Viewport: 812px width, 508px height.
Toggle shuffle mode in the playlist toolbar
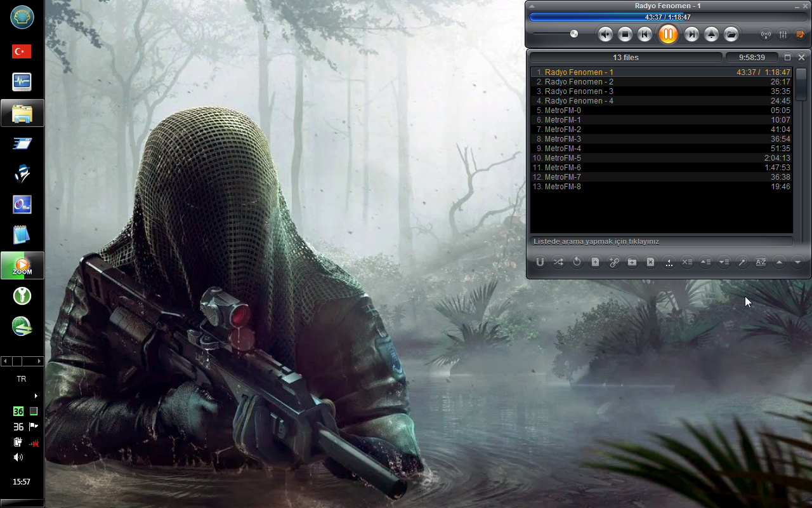pos(558,262)
